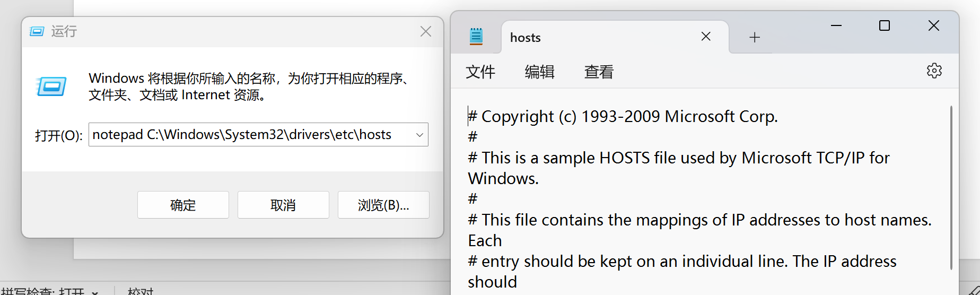
Task: Open the 查看 menu in Notepad
Action: coord(599,71)
